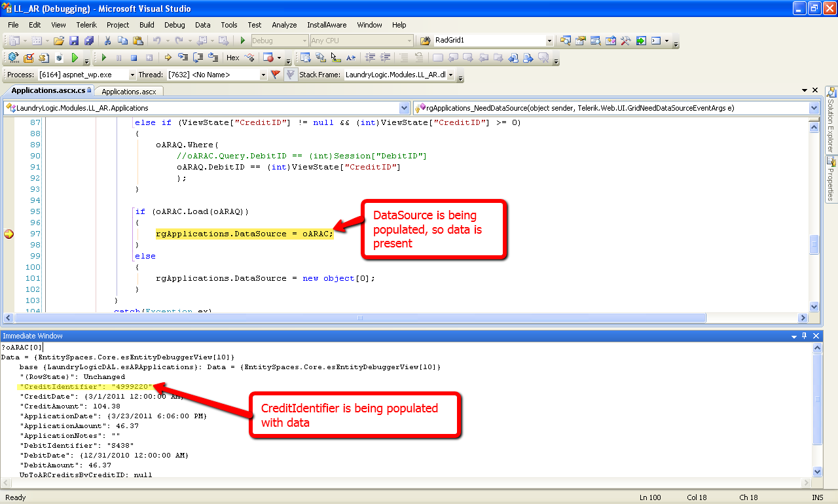Open the Object Browser toolbar icon
Image resolution: width=838 pixels, height=504 pixels.
coord(611,41)
